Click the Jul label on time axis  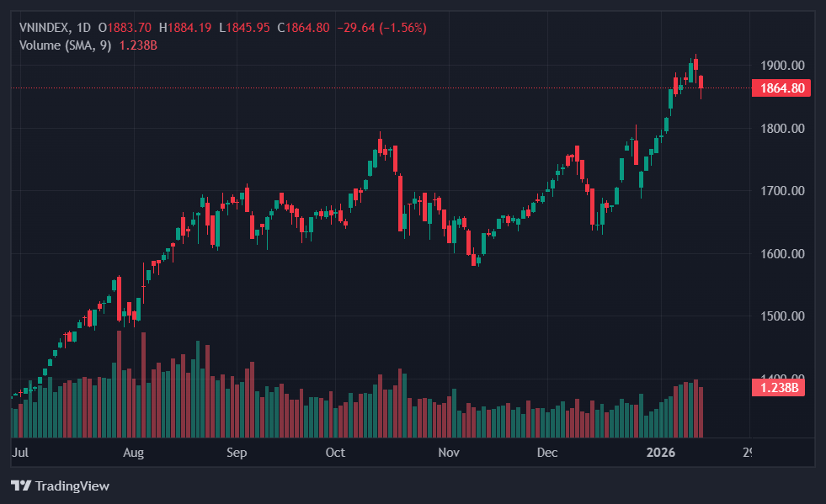[x=19, y=454]
